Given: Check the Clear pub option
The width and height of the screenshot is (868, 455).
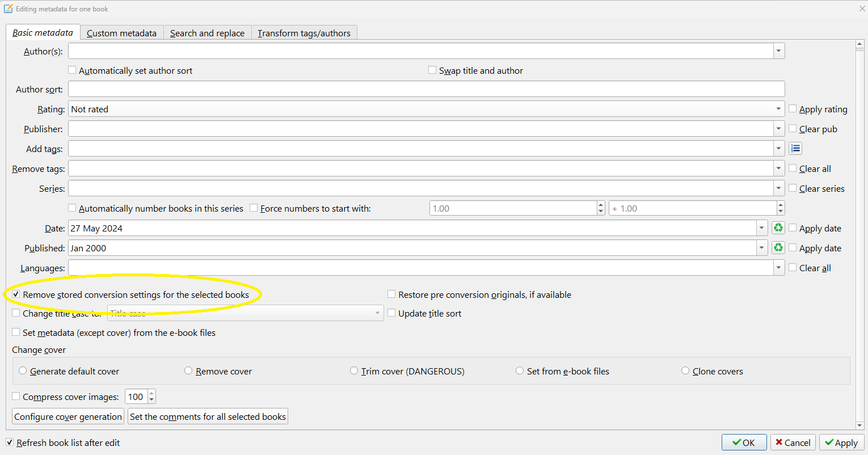Looking at the screenshot, I should pyautogui.click(x=793, y=129).
